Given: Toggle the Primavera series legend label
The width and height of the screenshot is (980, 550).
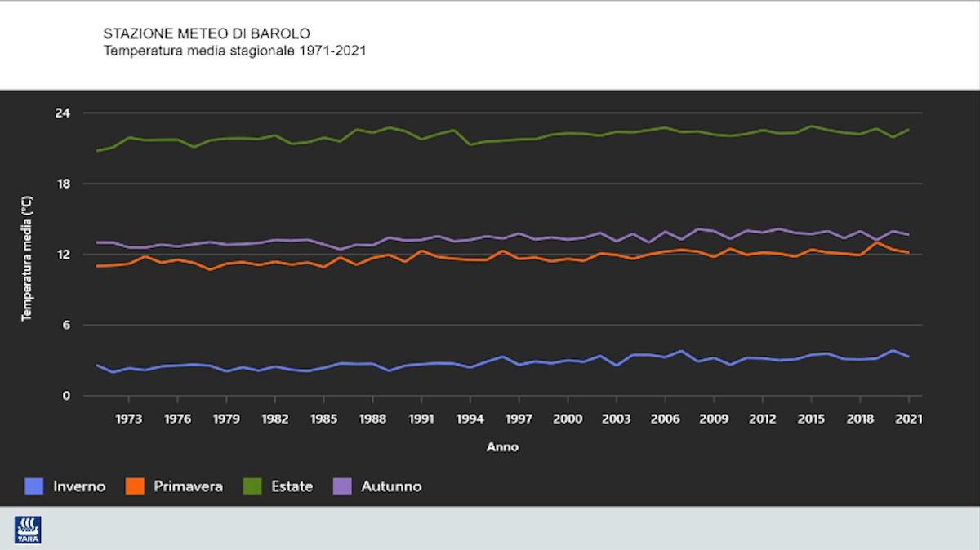Looking at the screenshot, I should tap(188, 486).
